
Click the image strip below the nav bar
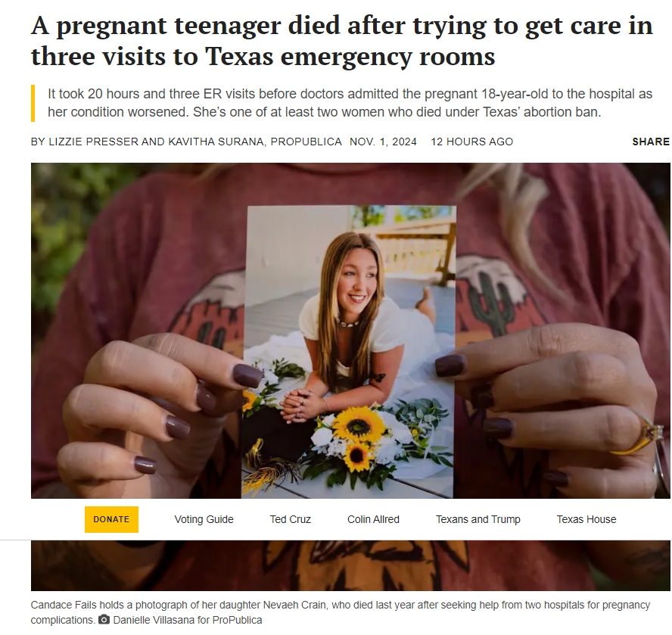[x=350, y=565]
